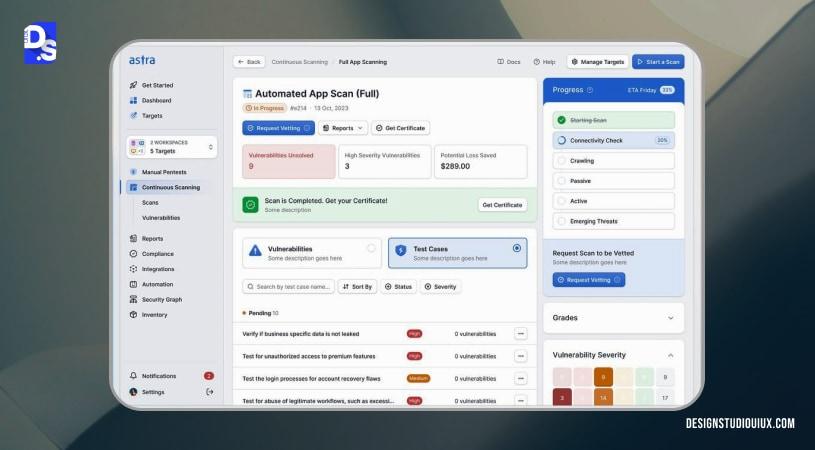
Task: Click the Compliance checkmark icon
Action: click(133, 254)
